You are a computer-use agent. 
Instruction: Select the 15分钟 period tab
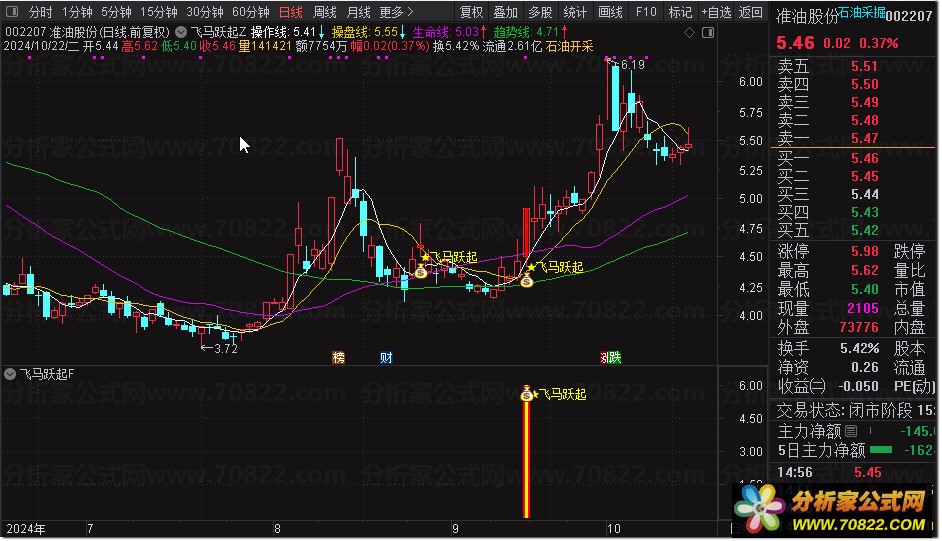pos(159,12)
